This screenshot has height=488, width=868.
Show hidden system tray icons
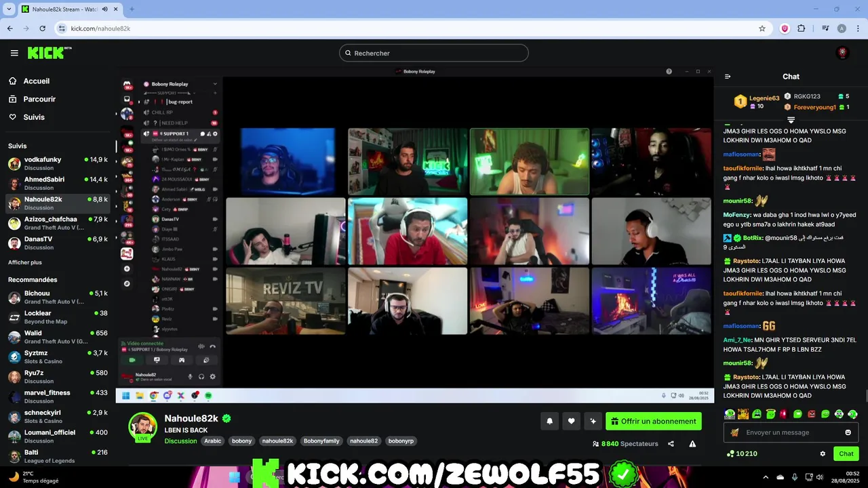coord(766,476)
